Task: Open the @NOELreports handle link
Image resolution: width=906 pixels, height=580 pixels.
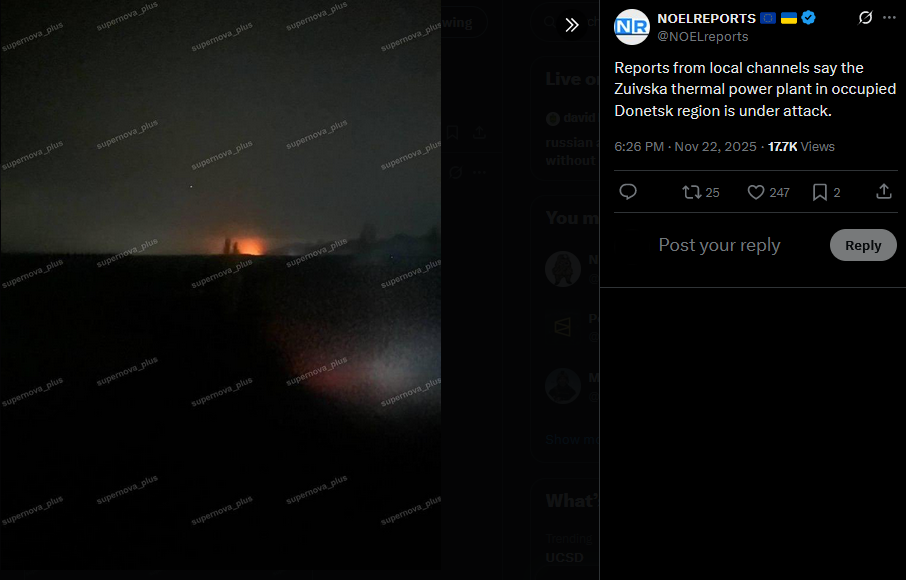Action: [x=703, y=36]
